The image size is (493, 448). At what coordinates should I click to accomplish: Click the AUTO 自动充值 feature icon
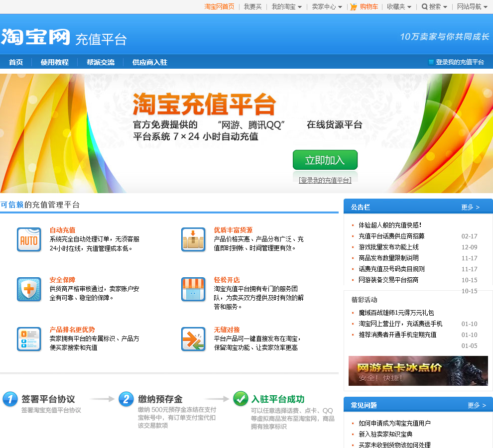tap(29, 239)
